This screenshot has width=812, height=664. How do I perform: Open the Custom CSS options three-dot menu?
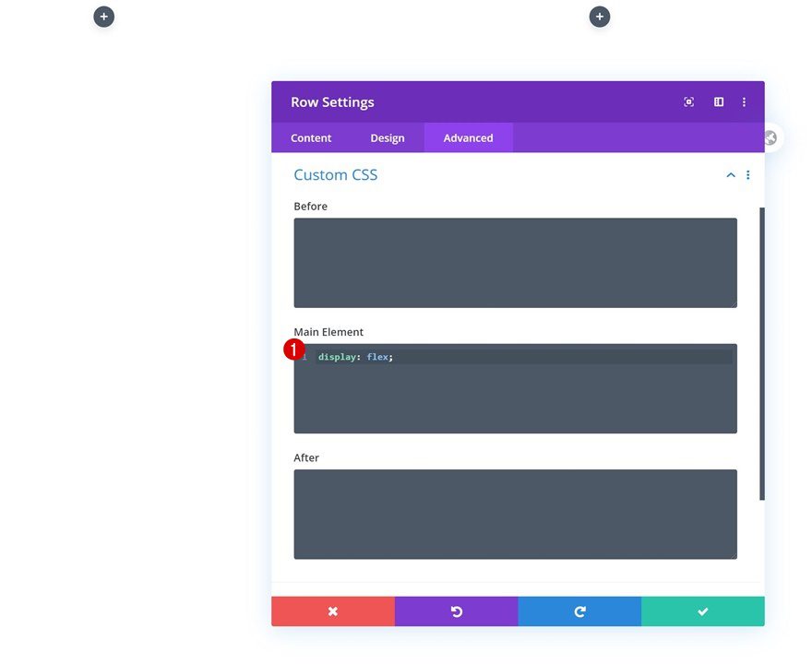(x=748, y=174)
